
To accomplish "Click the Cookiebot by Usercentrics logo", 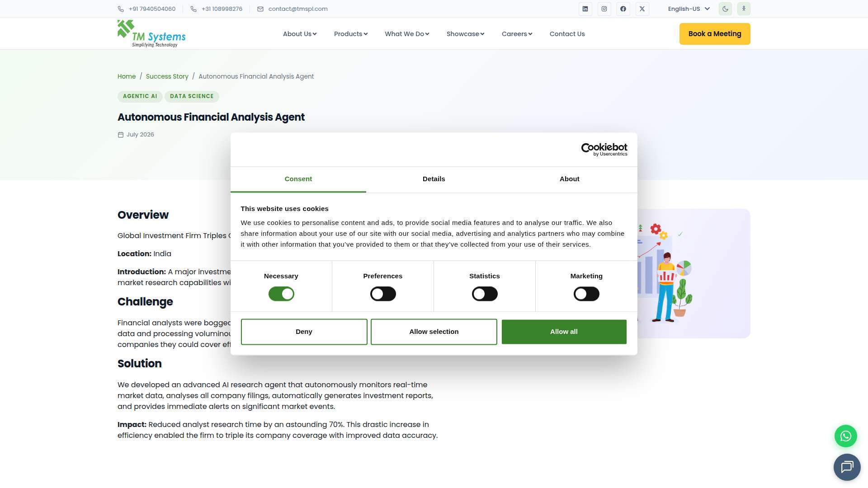I will (604, 150).
